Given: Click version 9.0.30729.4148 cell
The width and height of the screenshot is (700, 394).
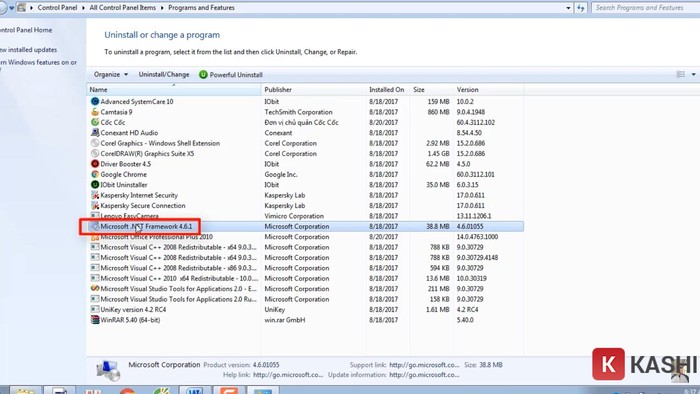Looking at the screenshot, I should [x=477, y=257].
